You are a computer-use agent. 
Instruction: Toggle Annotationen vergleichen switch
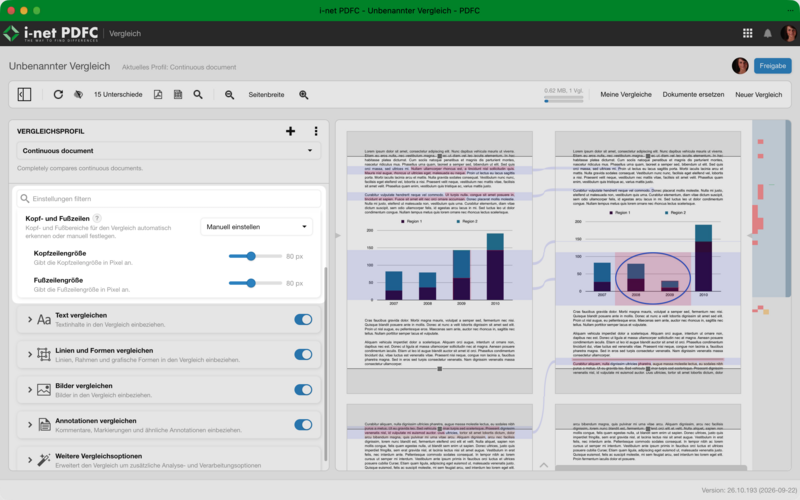(303, 424)
